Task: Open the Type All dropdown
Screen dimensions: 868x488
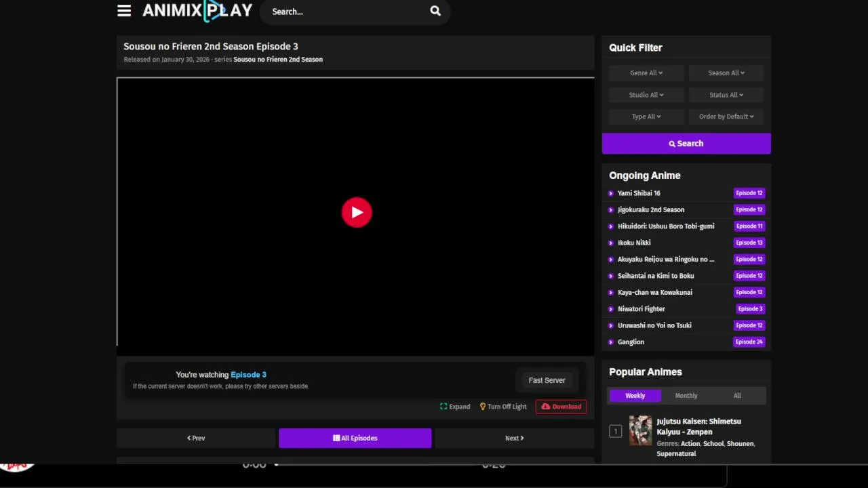Action: 646,117
